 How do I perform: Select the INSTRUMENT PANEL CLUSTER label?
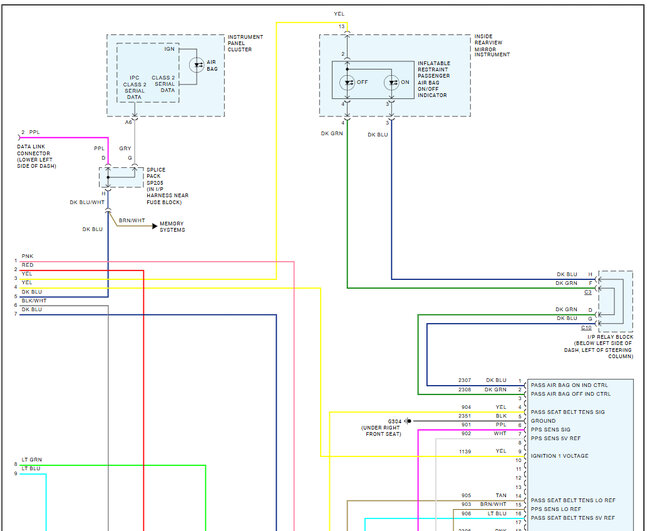pyautogui.click(x=245, y=43)
